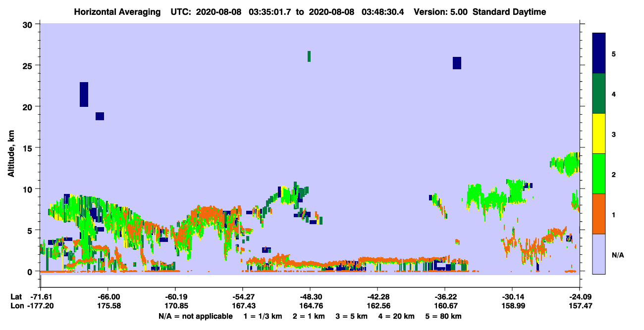Viewport: 644px width, 330px height.
Task: Click the '5 = 80 km' footnote
Action: click(444, 316)
